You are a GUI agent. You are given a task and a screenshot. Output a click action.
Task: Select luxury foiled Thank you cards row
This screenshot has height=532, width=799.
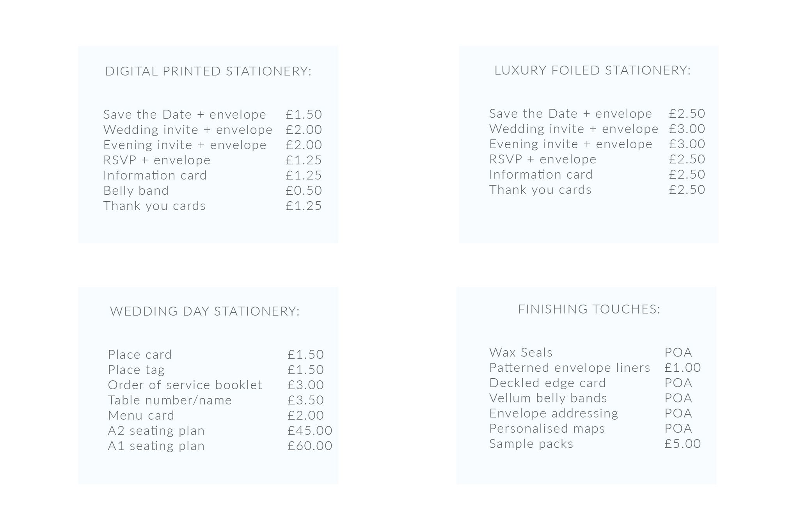click(597, 190)
